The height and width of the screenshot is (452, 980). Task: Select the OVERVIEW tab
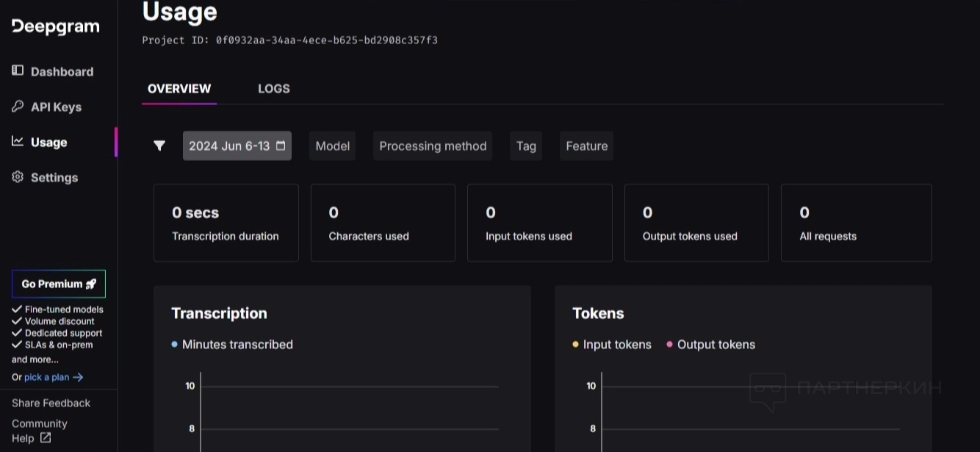click(179, 88)
